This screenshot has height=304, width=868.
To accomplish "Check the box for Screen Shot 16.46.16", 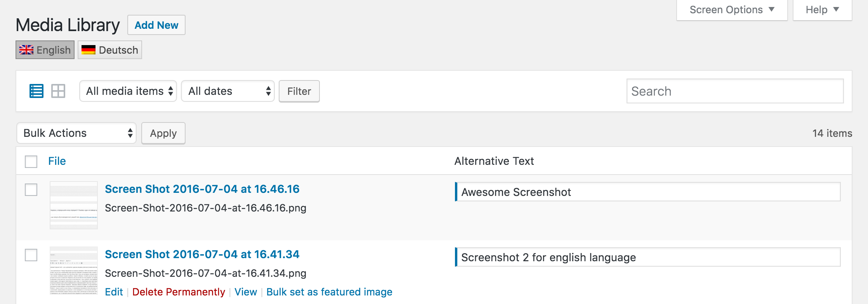I will (31, 190).
